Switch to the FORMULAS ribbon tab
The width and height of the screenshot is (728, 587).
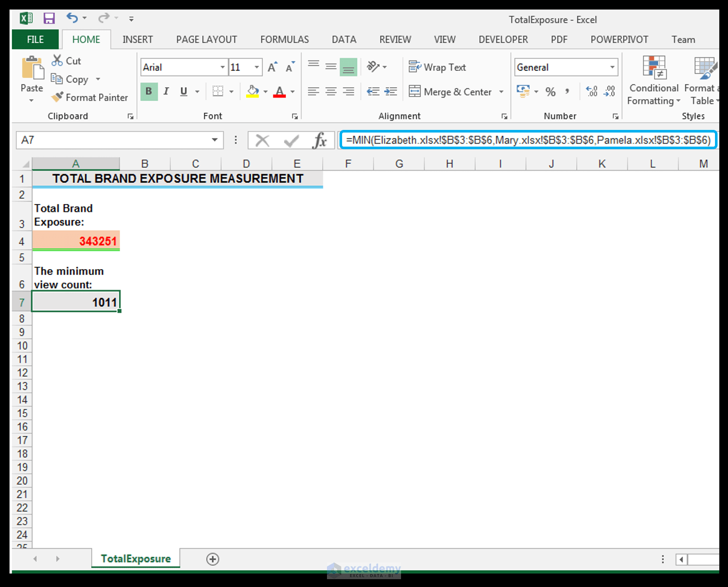pyautogui.click(x=284, y=39)
